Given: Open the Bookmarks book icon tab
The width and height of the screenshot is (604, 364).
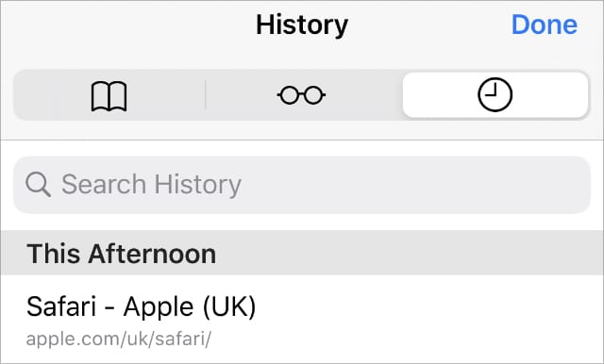Looking at the screenshot, I should coord(109,95).
